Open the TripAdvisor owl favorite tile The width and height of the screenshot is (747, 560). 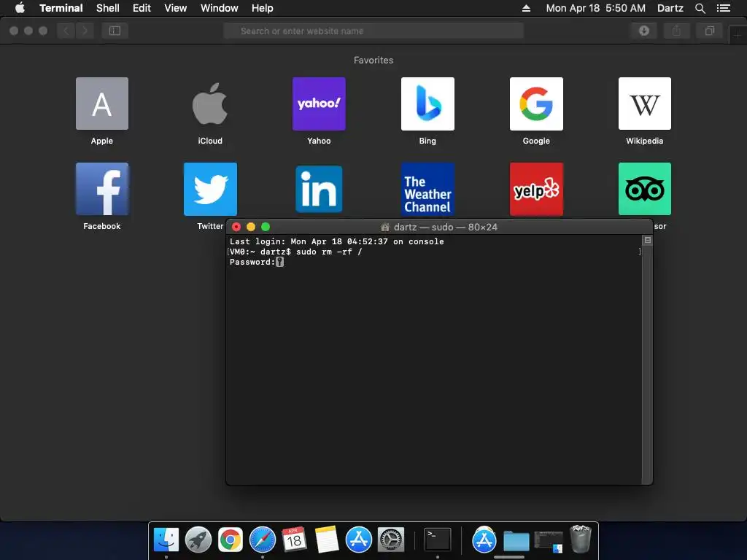tap(645, 189)
